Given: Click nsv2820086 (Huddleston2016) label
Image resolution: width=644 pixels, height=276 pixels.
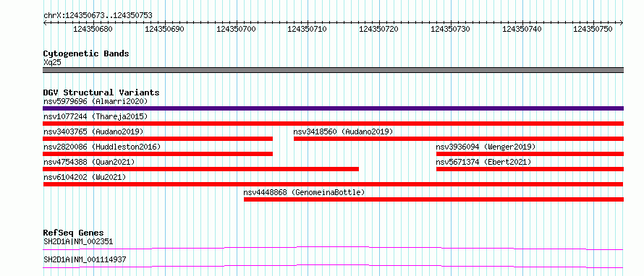Looking at the screenshot, I should [x=102, y=147].
